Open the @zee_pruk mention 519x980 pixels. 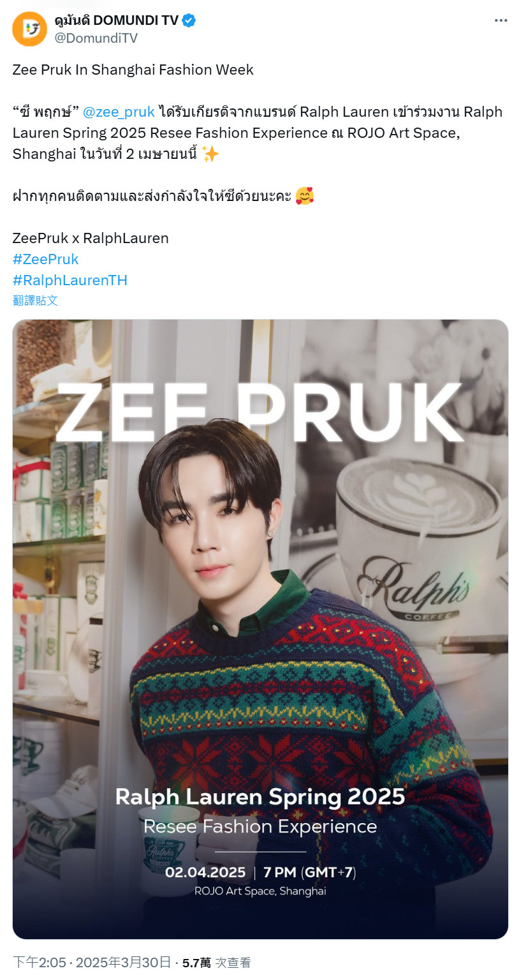click(x=119, y=112)
